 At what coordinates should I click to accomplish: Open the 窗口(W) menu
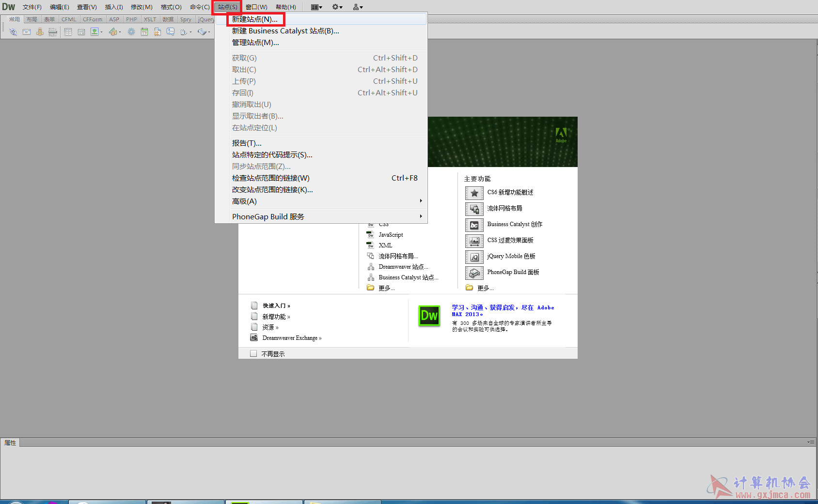256,7
